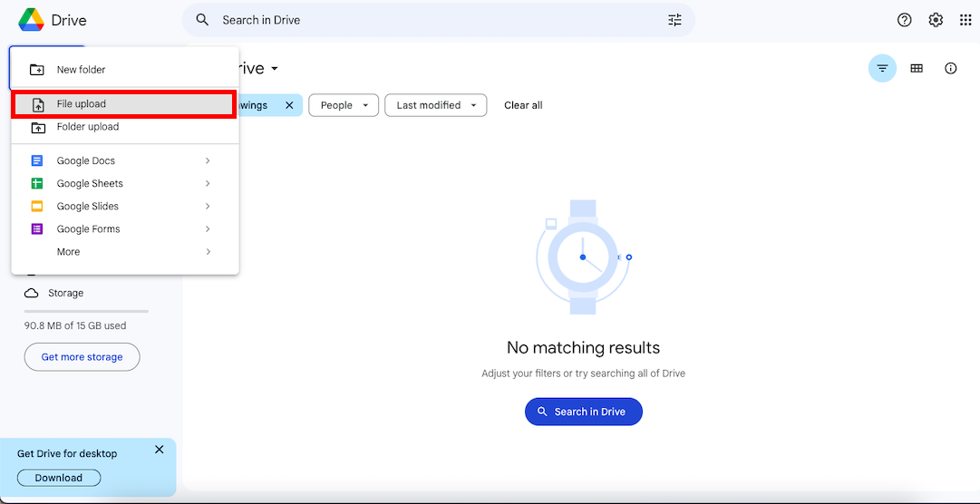Click the Get Drive for desktop text
Viewport: 980px width, 504px height.
[67, 453]
